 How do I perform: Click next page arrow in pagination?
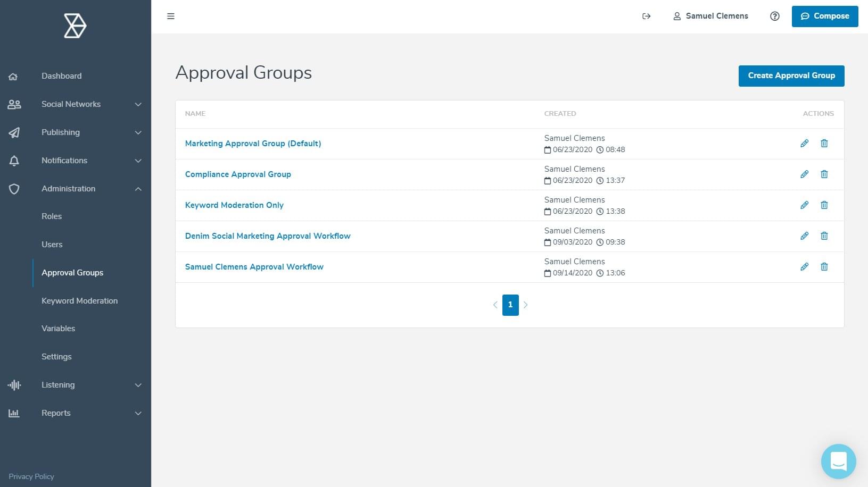coord(526,305)
